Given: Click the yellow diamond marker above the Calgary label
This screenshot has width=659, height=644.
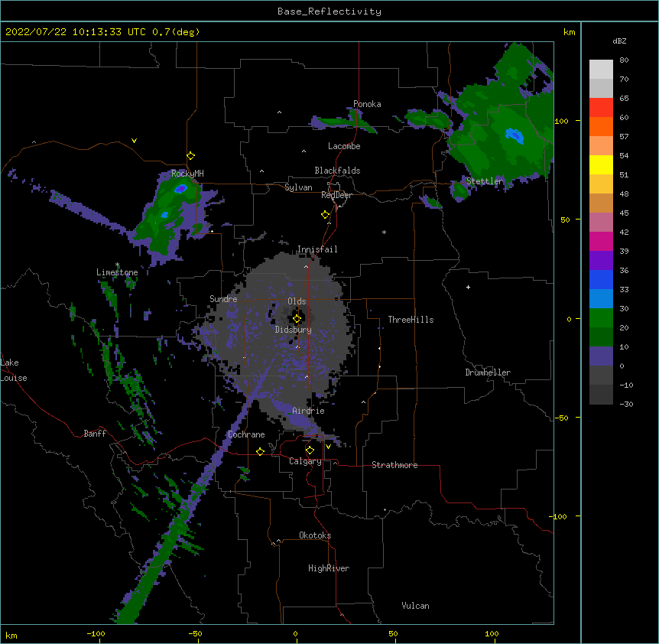Looking at the screenshot, I should tap(310, 450).
